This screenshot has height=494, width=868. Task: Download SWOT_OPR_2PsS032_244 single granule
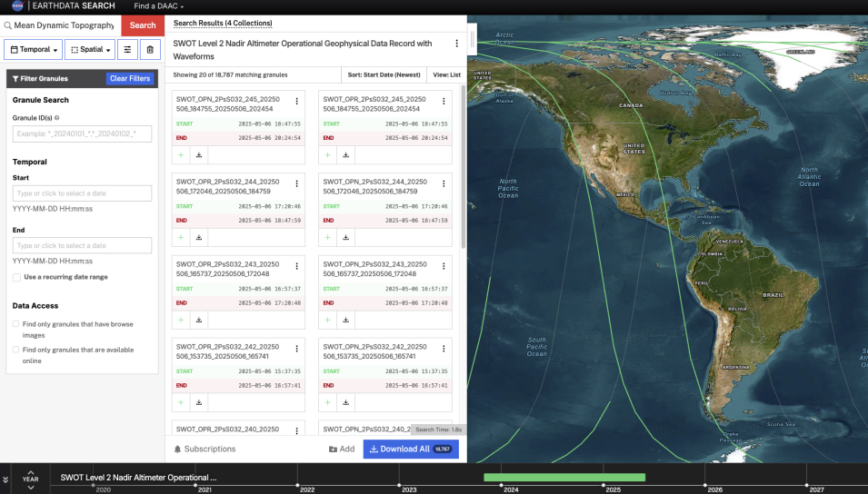tap(199, 237)
